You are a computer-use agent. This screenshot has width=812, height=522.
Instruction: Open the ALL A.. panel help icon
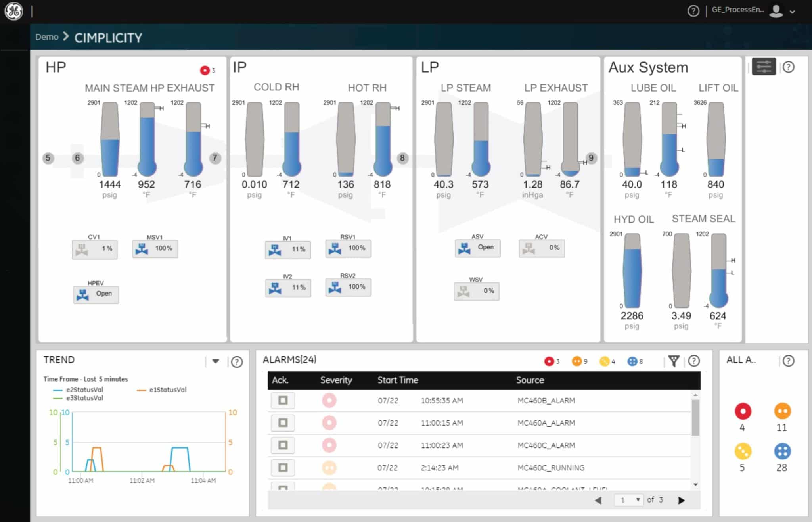[x=789, y=361]
